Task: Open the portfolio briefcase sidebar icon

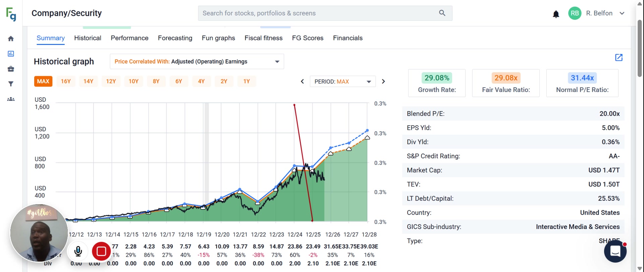Action: point(11,69)
